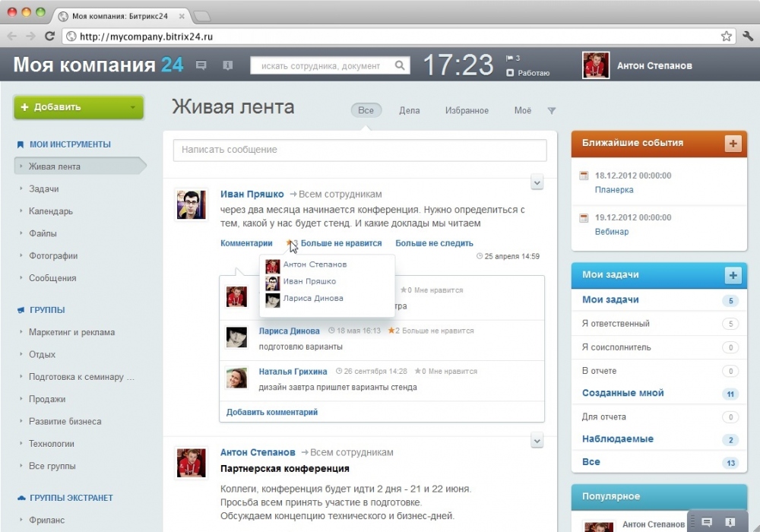This screenshot has width=760, height=532.
Task: Open dropdown arrow on Партнерская конференция post
Action: click(x=537, y=440)
